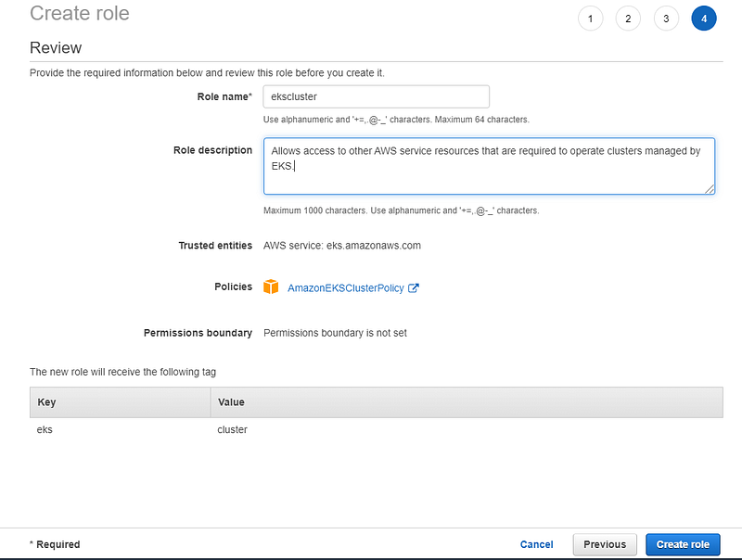Click the 'Provide the required information' instruction text
This screenshot has height=560, width=742.
pyautogui.click(x=207, y=73)
